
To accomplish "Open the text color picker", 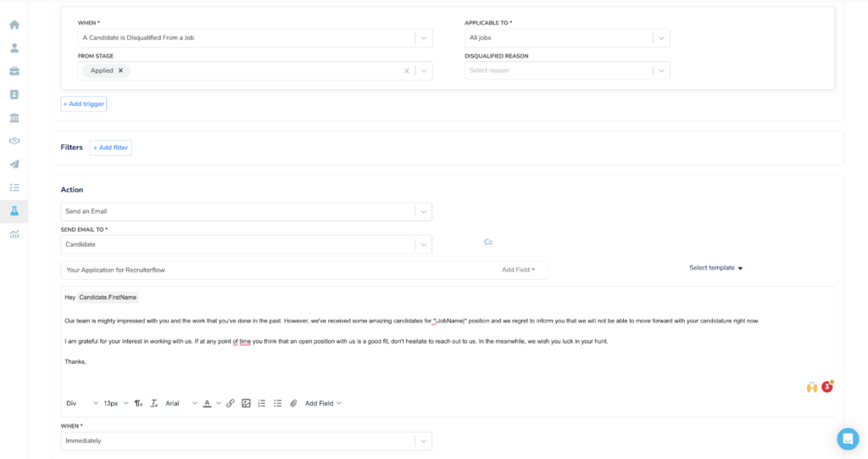I will pos(207,404).
